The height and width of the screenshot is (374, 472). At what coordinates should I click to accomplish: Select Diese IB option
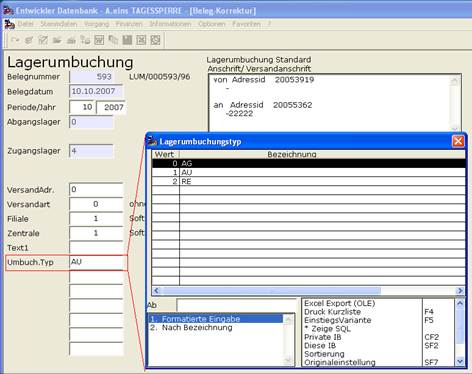coord(320,345)
